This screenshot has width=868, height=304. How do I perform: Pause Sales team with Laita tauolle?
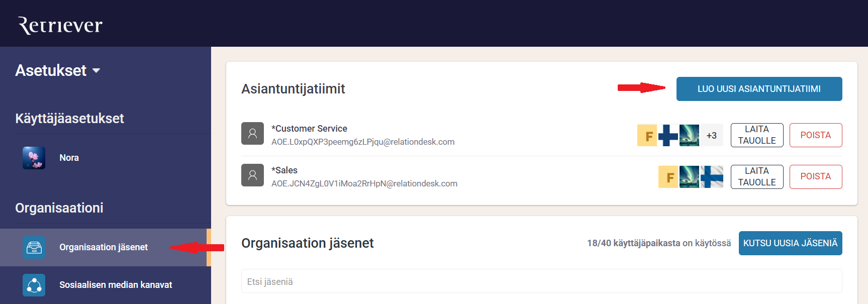tap(756, 177)
